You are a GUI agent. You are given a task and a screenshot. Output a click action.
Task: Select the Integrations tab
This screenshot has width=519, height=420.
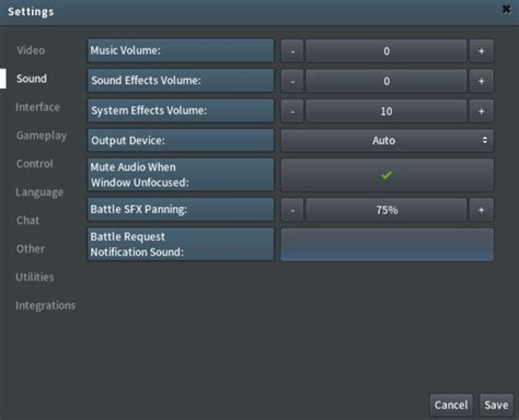45,305
